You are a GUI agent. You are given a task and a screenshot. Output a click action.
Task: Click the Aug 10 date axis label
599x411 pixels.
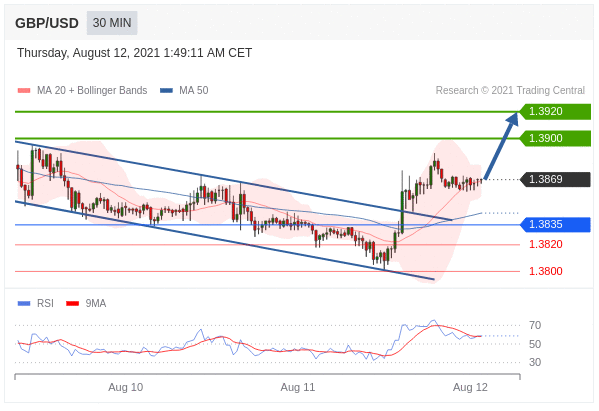(125, 387)
